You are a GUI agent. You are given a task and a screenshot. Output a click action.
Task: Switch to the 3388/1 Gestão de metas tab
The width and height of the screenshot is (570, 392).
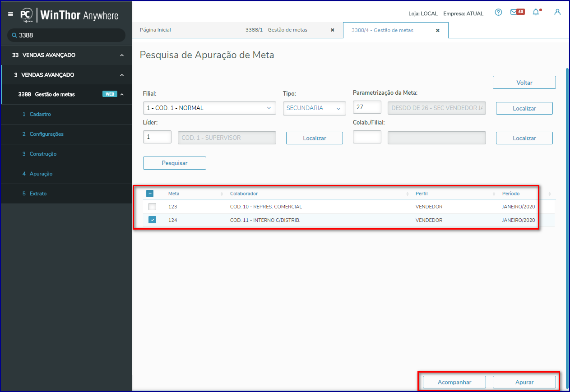coord(276,30)
